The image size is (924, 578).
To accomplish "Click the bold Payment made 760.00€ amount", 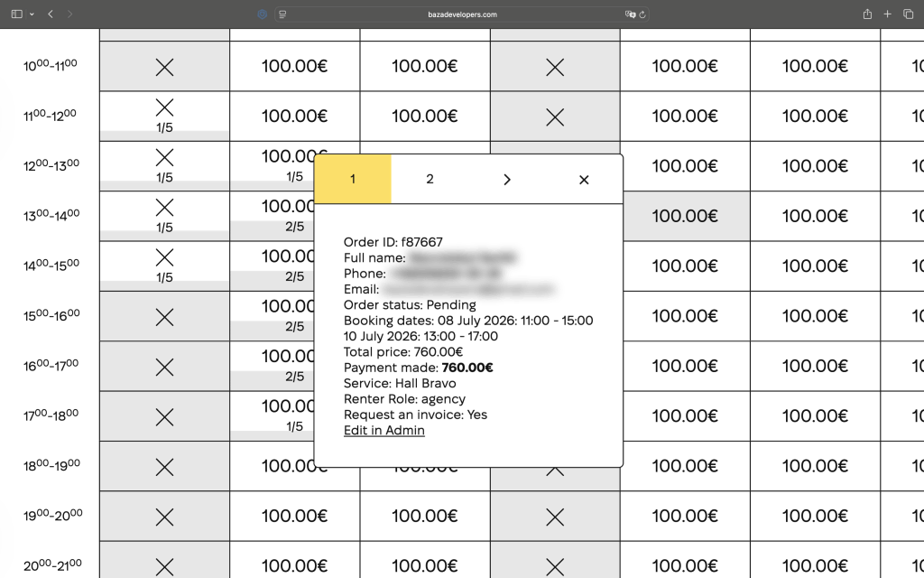I will [467, 368].
